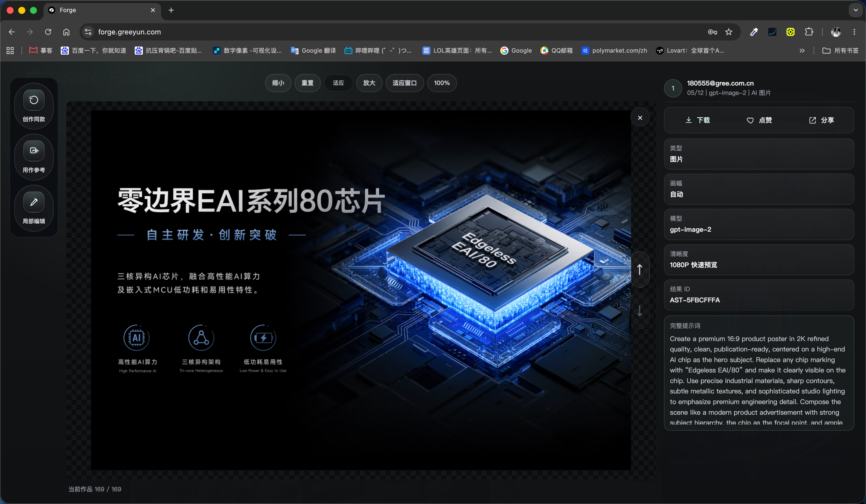Open the polymarket.com/zh bookmark

[x=614, y=50]
